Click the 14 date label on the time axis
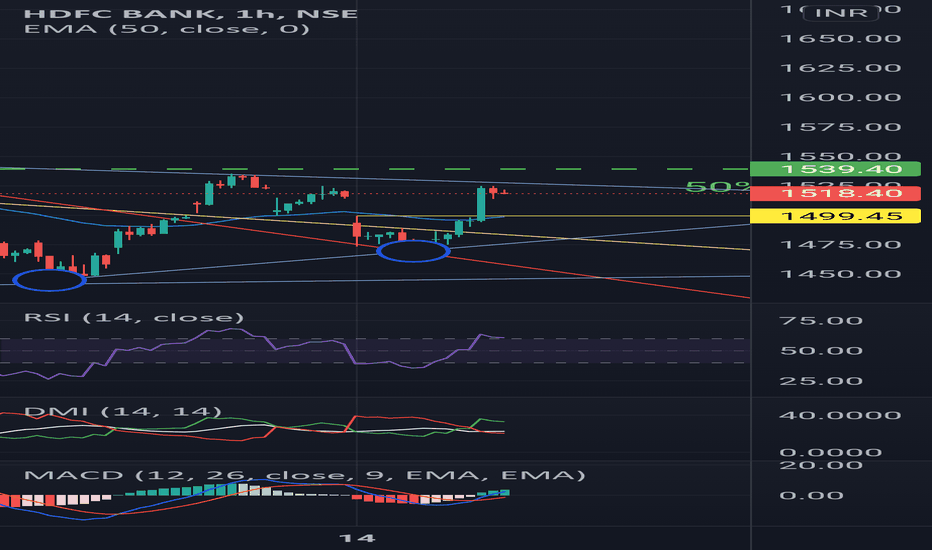The image size is (932, 550). [x=357, y=538]
